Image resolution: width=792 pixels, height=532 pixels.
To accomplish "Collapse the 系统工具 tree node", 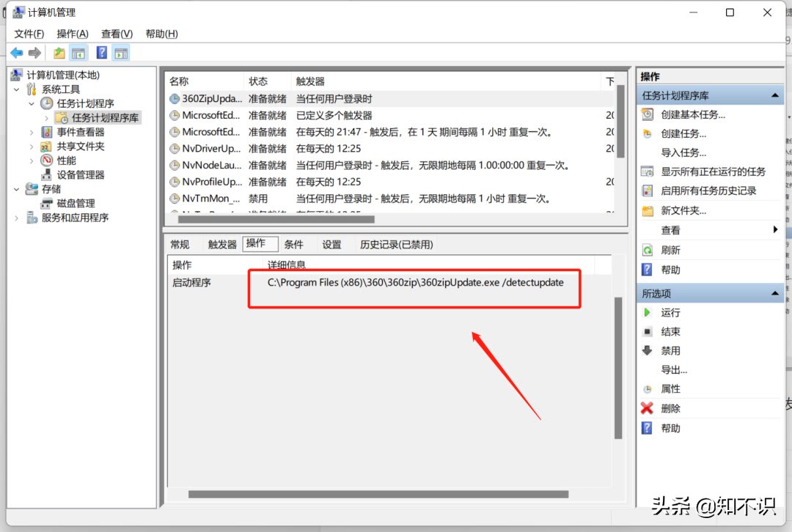I will click(17, 89).
